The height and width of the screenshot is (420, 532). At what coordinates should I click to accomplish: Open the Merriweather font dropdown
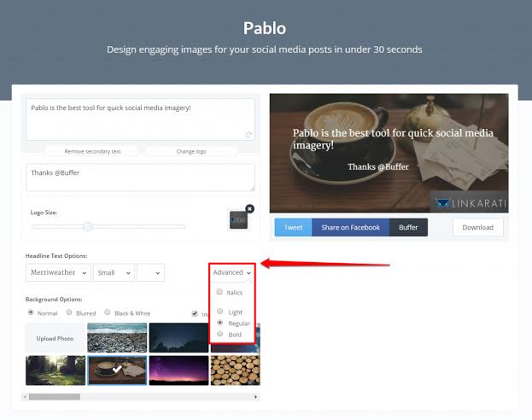coord(58,272)
